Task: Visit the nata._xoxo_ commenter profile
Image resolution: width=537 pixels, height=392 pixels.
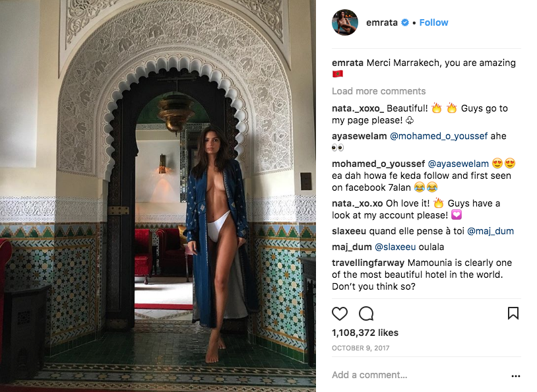Action: [x=358, y=108]
